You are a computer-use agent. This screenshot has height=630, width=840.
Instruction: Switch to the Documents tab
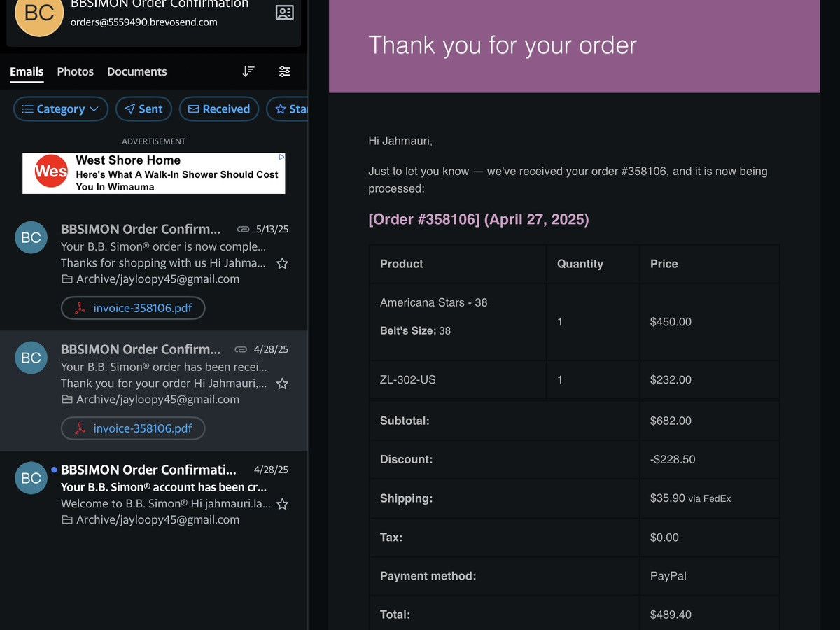137,71
